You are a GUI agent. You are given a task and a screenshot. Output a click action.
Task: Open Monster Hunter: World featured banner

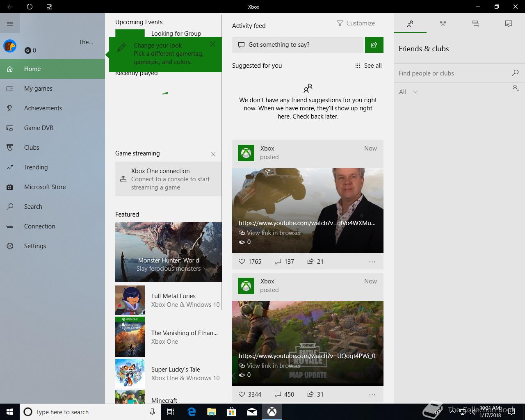tap(168, 252)
